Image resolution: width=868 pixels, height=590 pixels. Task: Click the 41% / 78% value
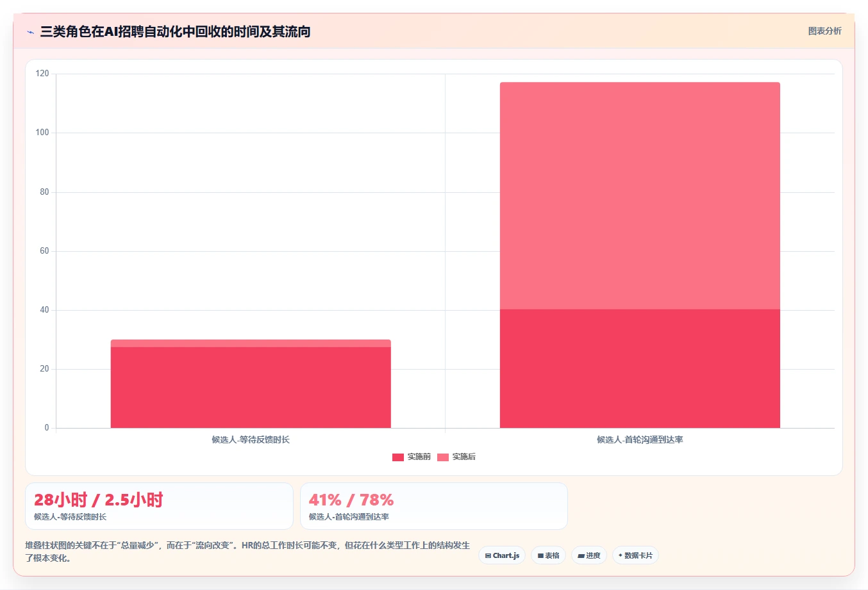[351, 500]
